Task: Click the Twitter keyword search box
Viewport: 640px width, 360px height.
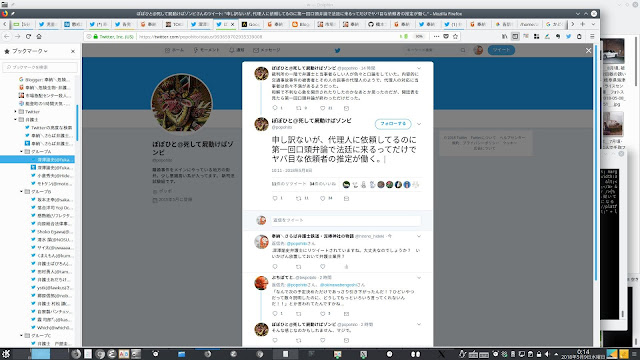Action: (x=435, y=50)
